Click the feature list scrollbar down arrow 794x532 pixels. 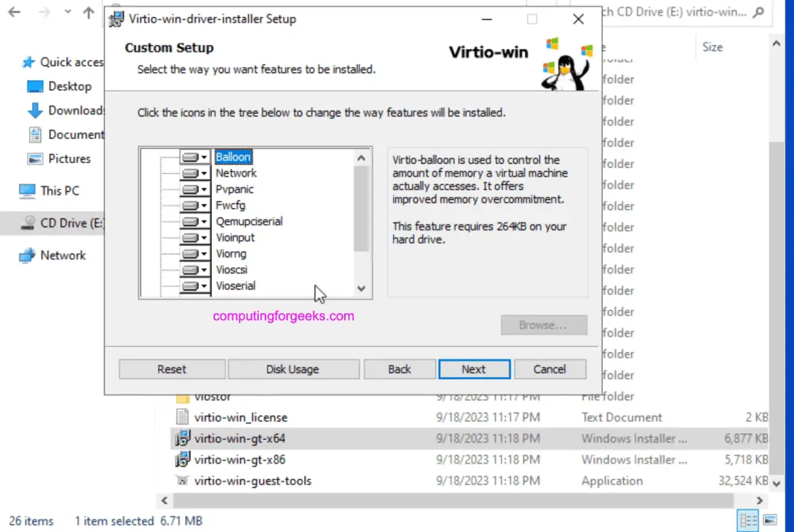(x=361, y=288)
